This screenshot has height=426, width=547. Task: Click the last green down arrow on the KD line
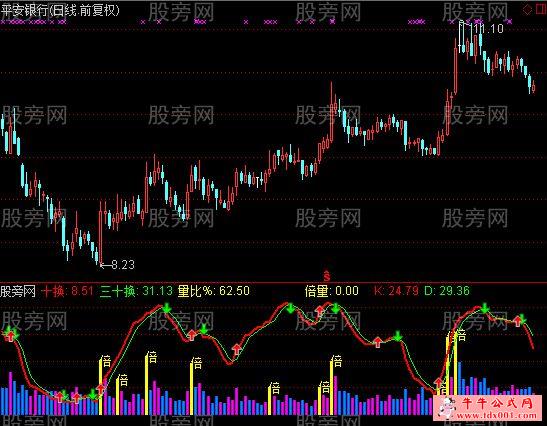(522, 318)
